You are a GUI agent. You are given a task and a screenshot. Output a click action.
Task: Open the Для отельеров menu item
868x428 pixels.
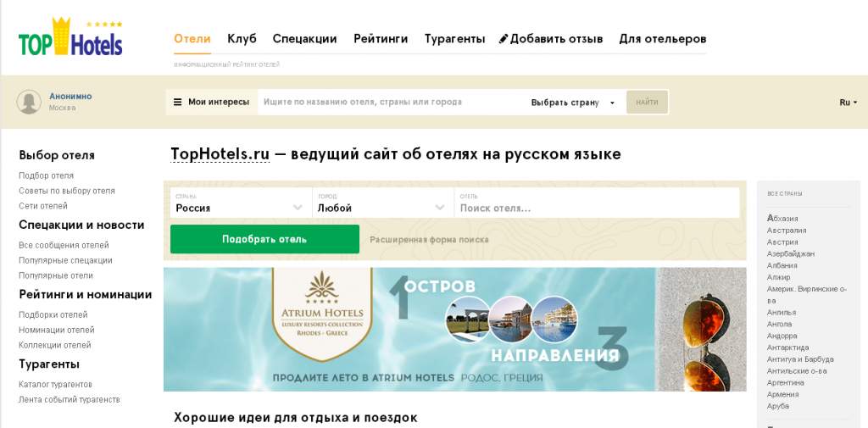(x=663, y=39)
